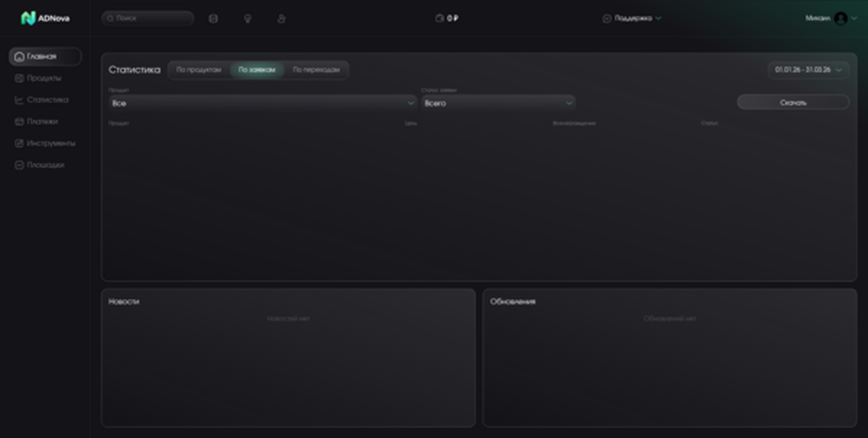The width and height of the screenshot is (868, 438).
Task: Switch to the По продуктам tab
Action: (199, 70)
